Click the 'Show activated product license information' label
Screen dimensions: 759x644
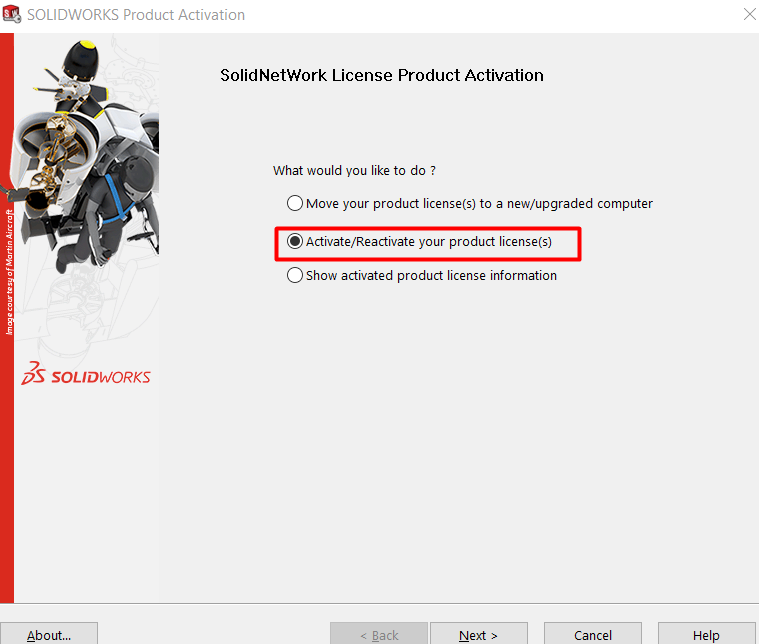click(x=431, y=276)
